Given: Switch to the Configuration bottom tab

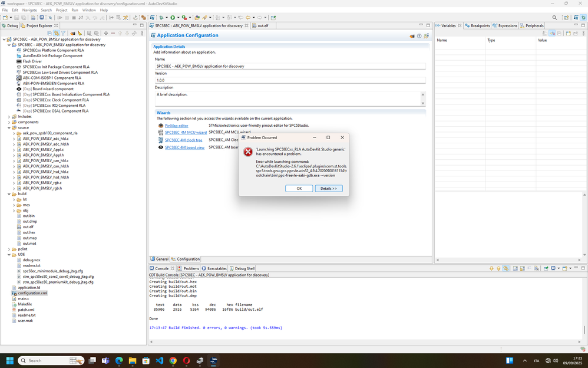Looking at the screenshot, I should pos(185,259).
